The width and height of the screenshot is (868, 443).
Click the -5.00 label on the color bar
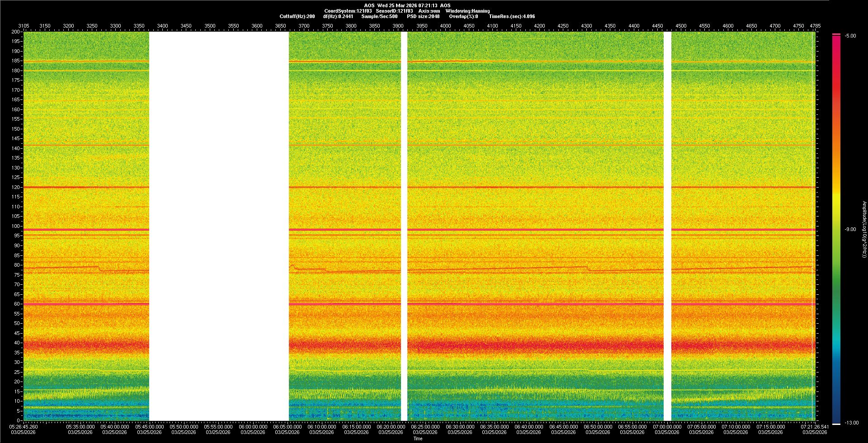pyautogui.click(x=850, y=36)
